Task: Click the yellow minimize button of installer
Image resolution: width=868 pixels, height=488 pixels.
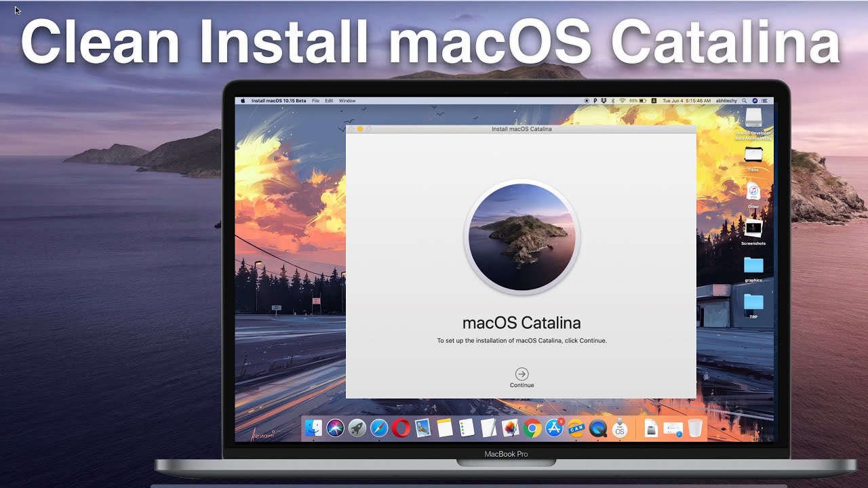Action: tap(360, 129)
